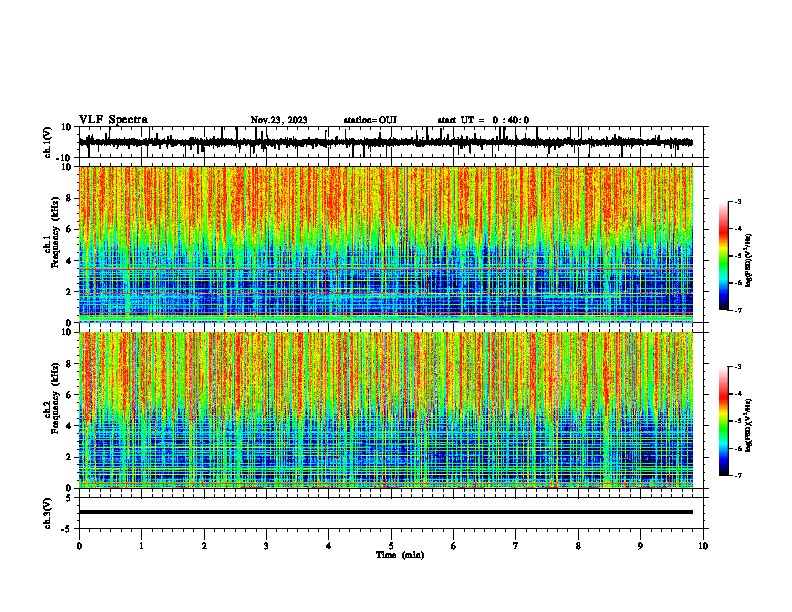Image resolution: width=792 pixels, height=612 pixels.
Task: Click time axis tick label "0"
Action: coord(79,546)
